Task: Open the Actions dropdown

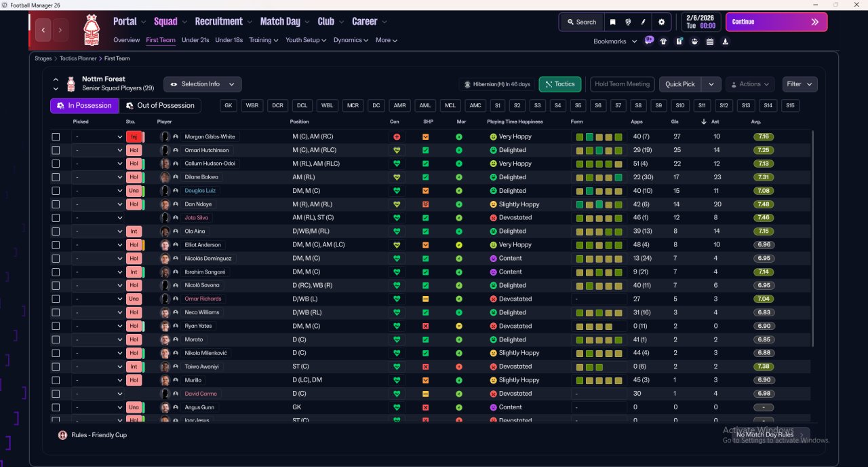Action: (x=750, y=84)
